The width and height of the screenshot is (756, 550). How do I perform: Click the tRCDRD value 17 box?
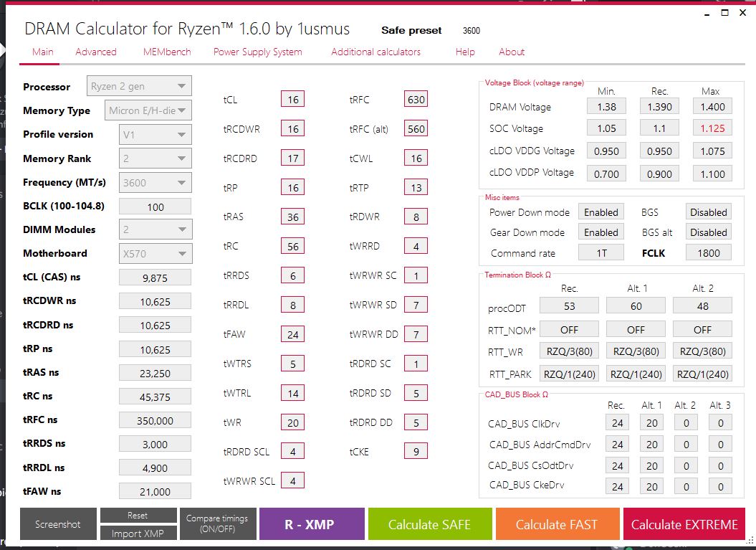pos(292,158)
